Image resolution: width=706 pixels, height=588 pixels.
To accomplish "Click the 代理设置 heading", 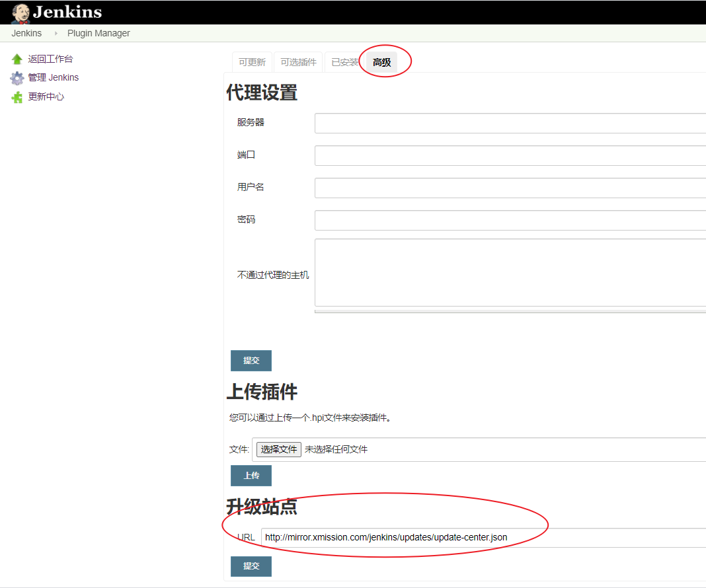I will (262, 92).
